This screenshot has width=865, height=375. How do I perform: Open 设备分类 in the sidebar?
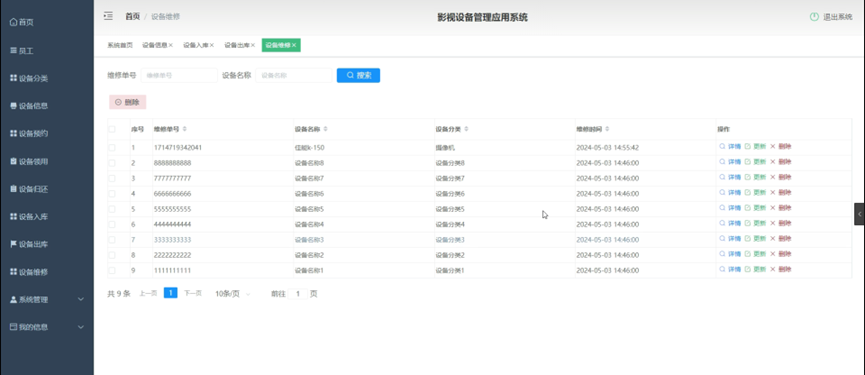(29, 78)
